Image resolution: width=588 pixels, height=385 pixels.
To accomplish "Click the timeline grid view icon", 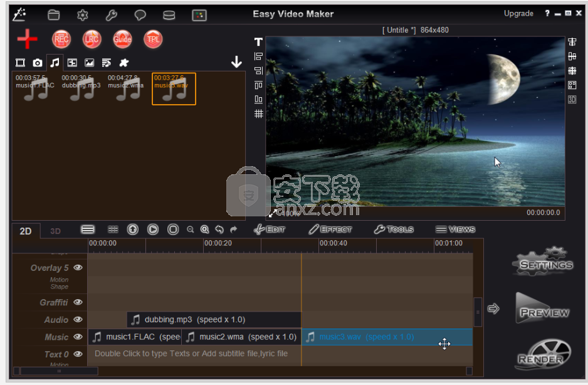I will (x=113, y=229).
